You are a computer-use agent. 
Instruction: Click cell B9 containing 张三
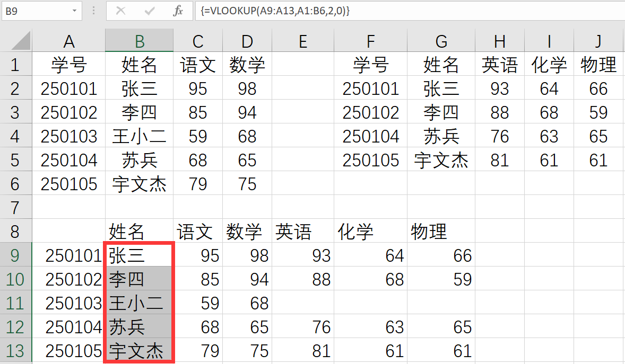click(139, 255)
